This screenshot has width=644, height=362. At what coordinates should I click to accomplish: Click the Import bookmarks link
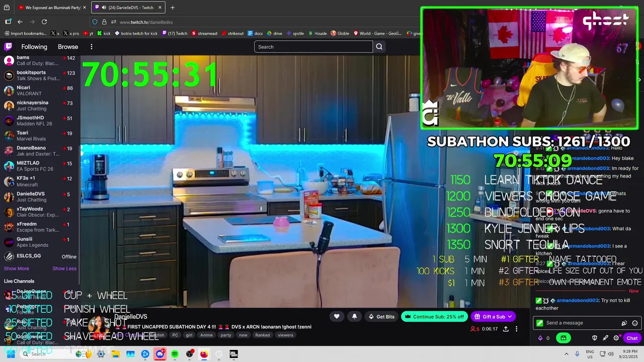pyautogui.click(x=25, y=33)
